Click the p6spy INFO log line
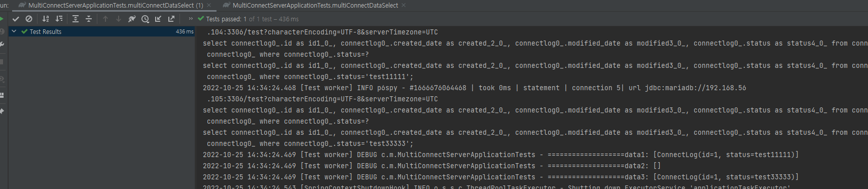The height and width of the screenshot is (189, 868). click(x=474, y=88)
